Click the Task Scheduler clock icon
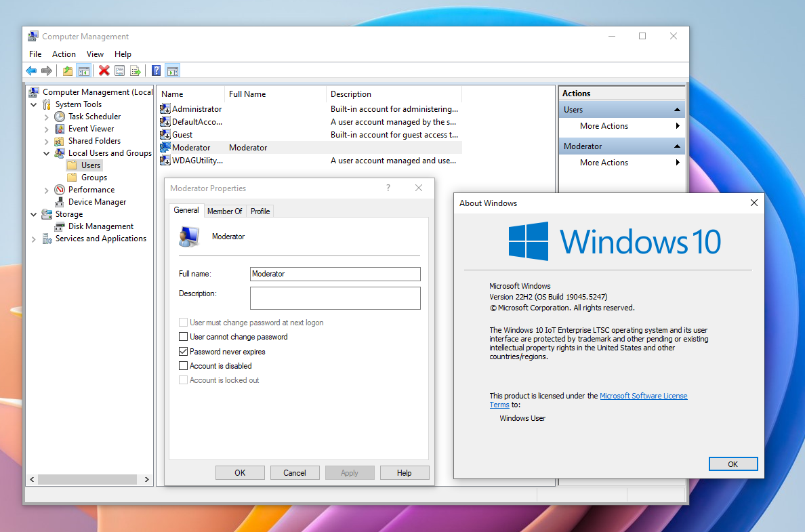The image size is (805, 532). coord(60,117)
